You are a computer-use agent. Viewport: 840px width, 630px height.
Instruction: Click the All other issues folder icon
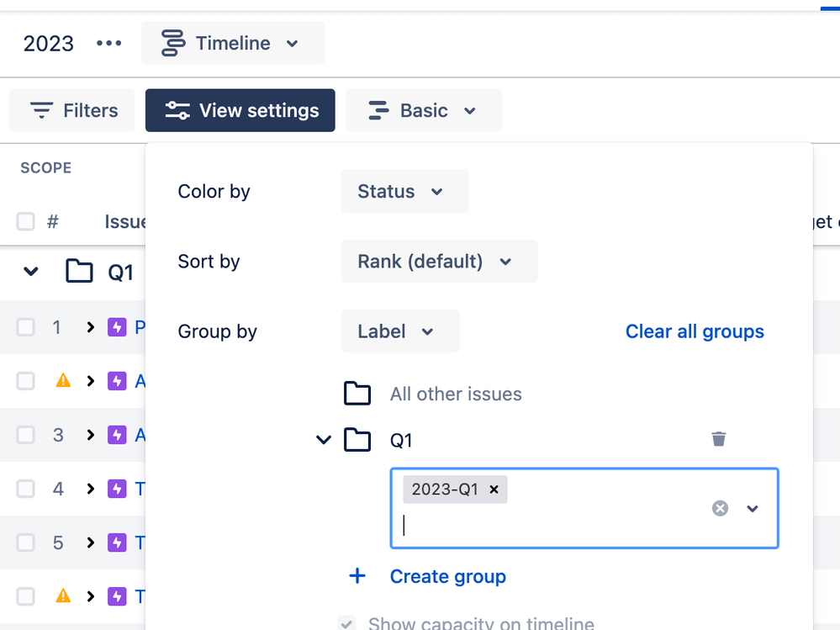(357, 393)
